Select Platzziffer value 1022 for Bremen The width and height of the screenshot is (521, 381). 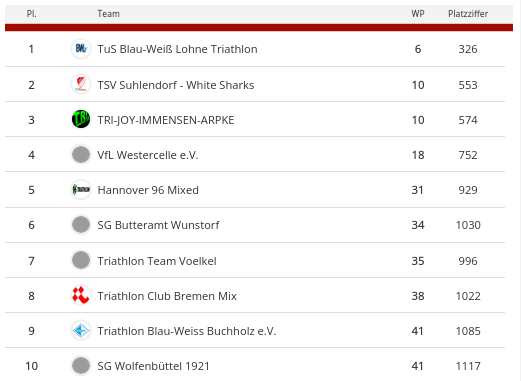pyautogui.click(x=468, y=296)
